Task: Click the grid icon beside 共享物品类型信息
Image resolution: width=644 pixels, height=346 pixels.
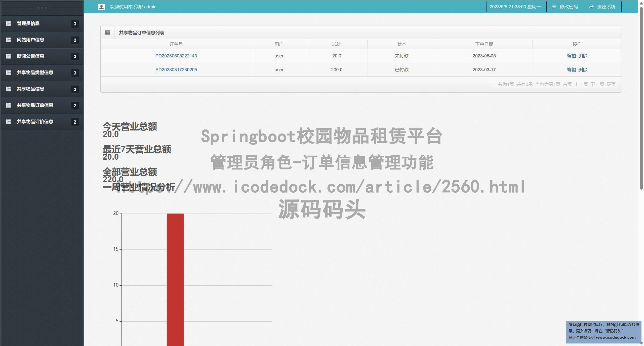Action: pyautogui.click(x=8, y=73)
